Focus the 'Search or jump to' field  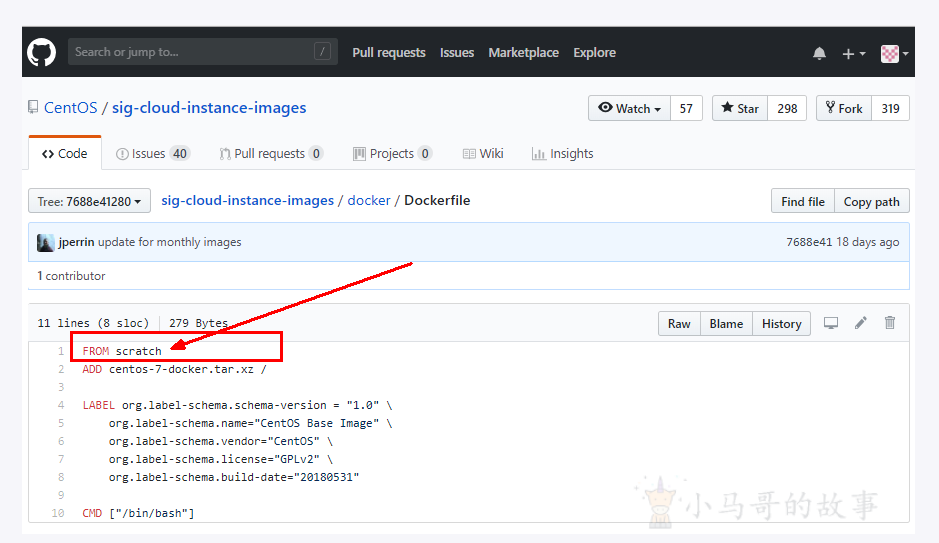click(x=202, y=51)
